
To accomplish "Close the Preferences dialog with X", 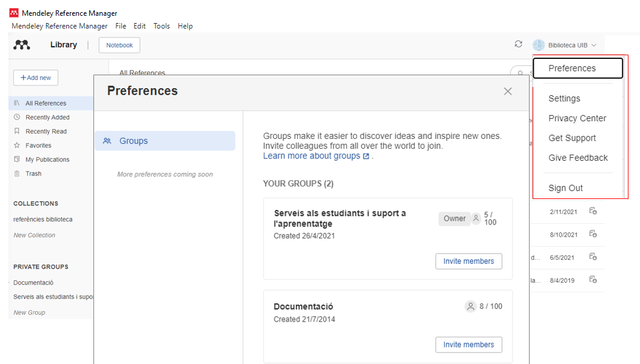I will [508, 92].
